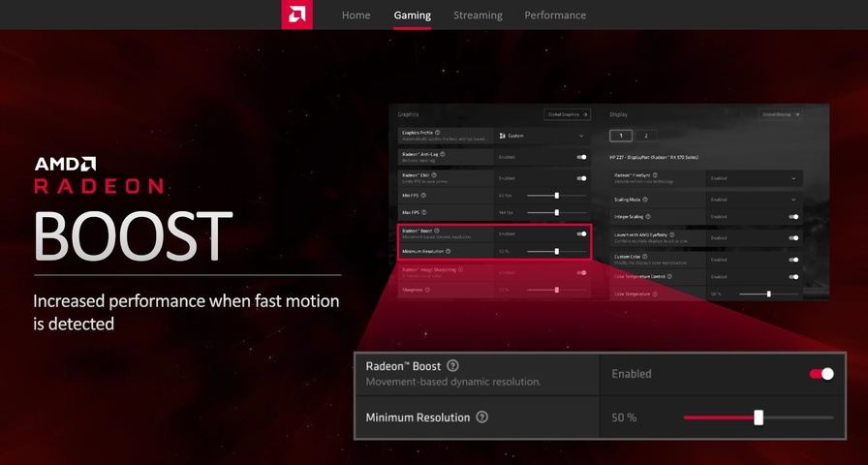This screenshot has width=868, height=465.
Task: Toggle Launch with AMD Eyefinity switch
Action: coord(793,238)
